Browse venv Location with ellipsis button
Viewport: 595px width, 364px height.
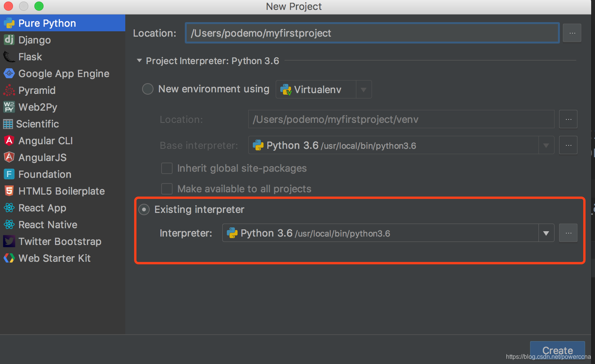568,119
